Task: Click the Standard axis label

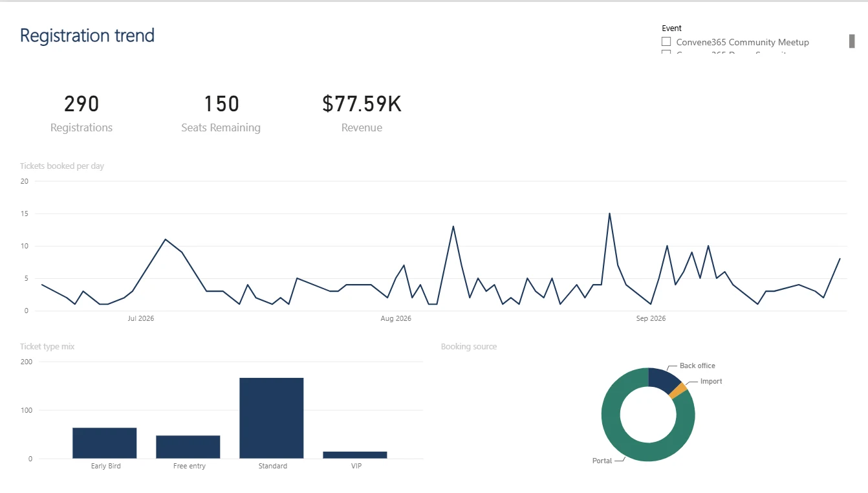Action: (272, 466)
